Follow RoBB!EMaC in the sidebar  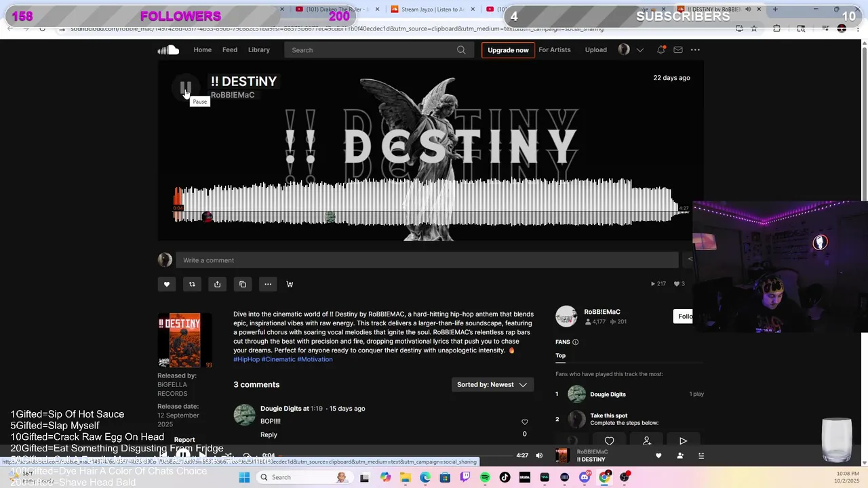click(x=684, y=317)
